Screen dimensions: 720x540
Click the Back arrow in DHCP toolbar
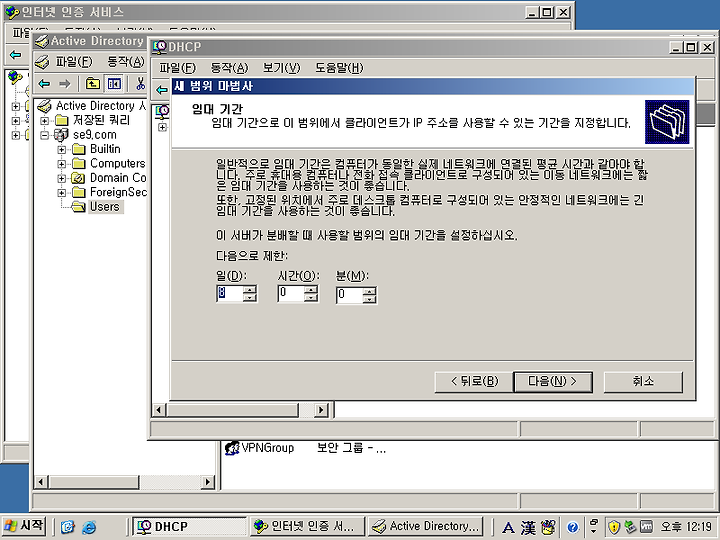pyautogui.click(x=162, y=90)
